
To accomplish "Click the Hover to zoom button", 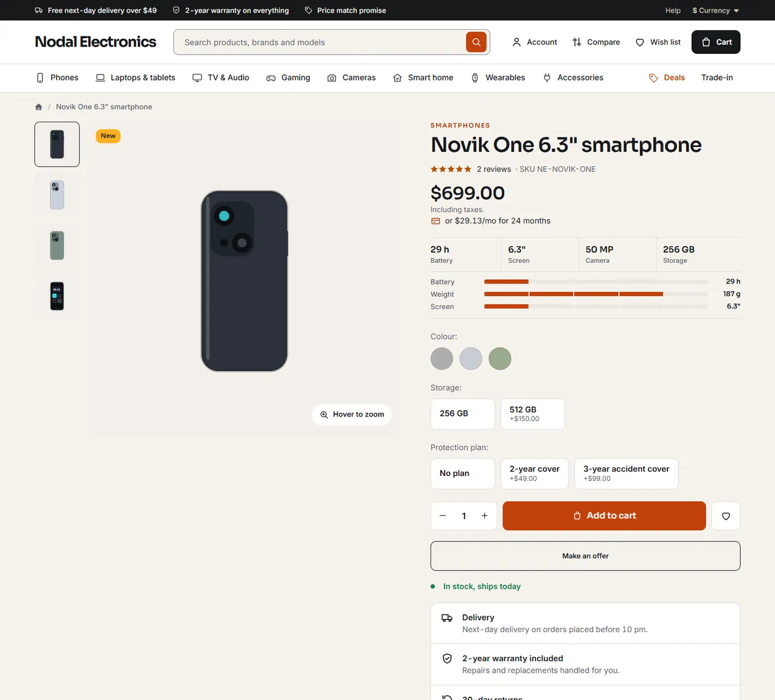I will [352, 414].
